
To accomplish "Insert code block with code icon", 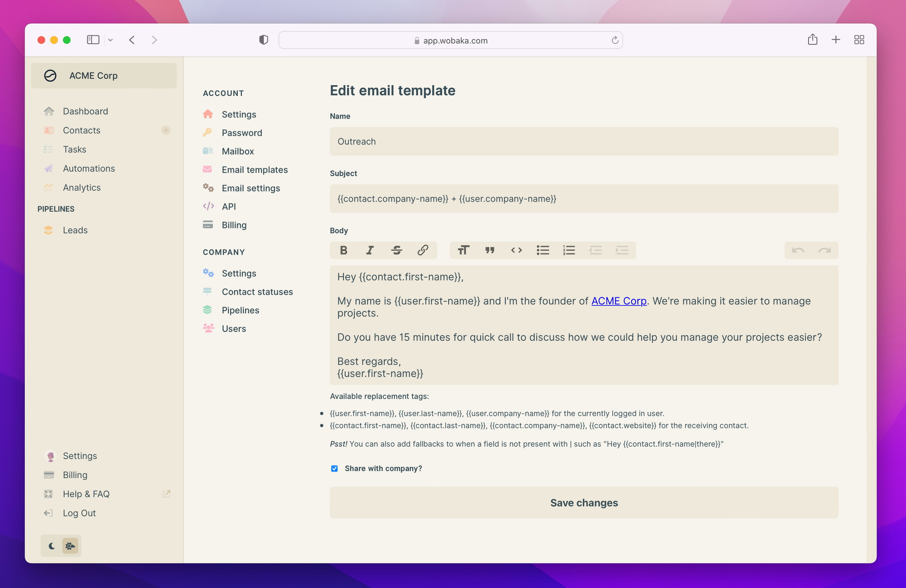I will pos(516,250).
